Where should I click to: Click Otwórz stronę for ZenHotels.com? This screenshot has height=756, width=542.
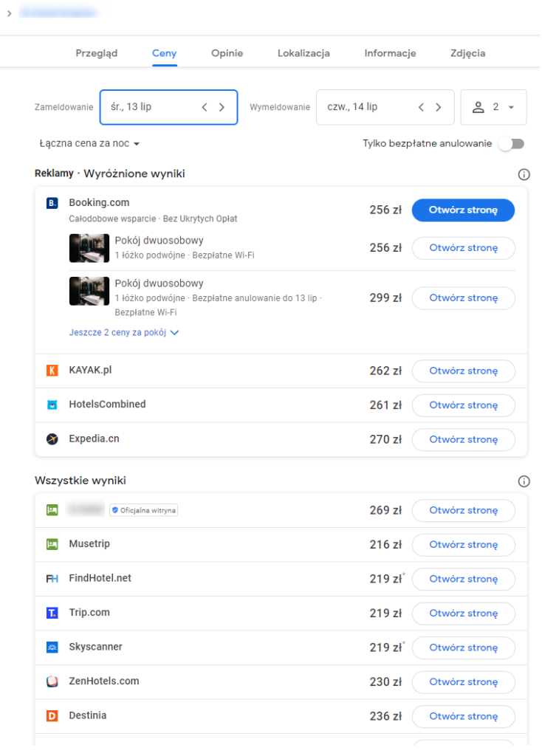[x=464, y=681]
